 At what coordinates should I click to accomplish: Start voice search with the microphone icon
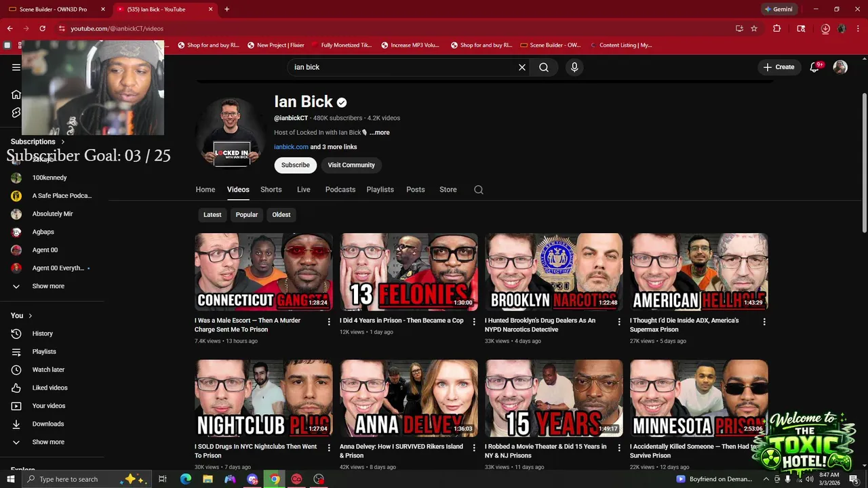coord(574,67)
